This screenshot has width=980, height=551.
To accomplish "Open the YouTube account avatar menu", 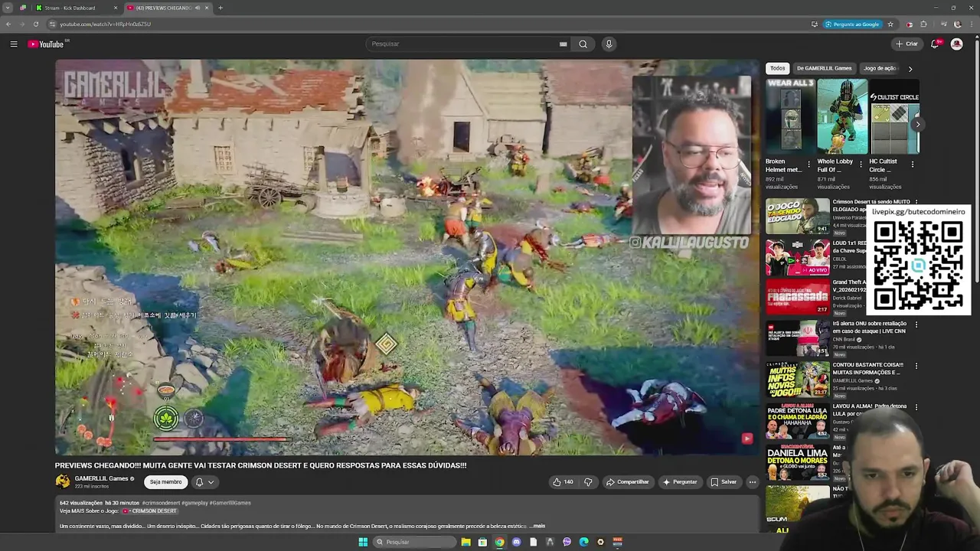I will click(956, 44).
